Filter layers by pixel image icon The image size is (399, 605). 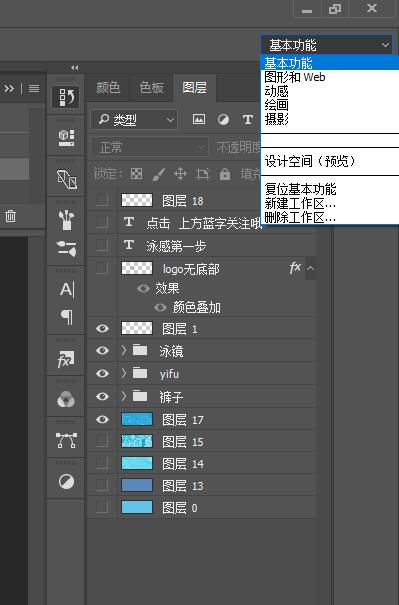199,119
